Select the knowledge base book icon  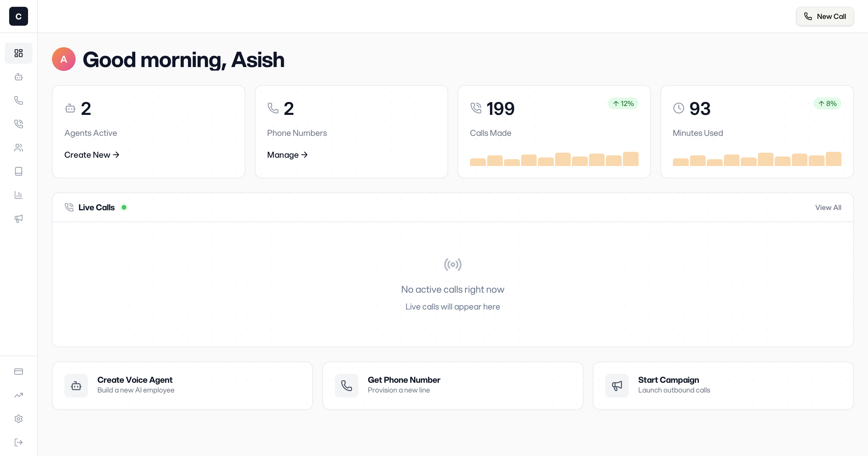tap(19, 171)
